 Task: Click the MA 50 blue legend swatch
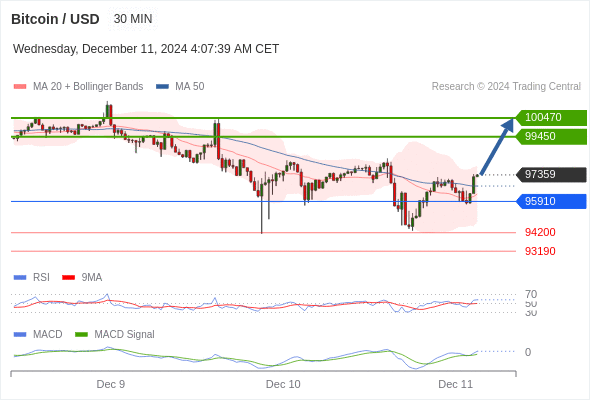click(x=163, y=87)
